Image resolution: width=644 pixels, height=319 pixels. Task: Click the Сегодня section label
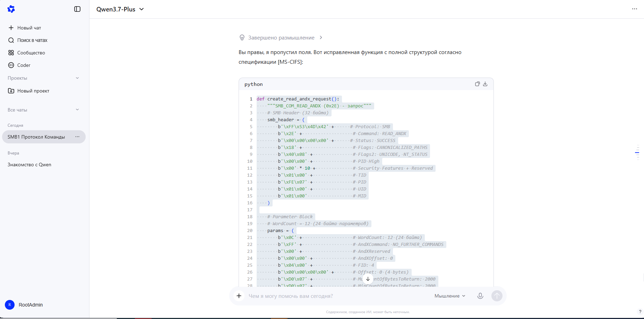15,125
